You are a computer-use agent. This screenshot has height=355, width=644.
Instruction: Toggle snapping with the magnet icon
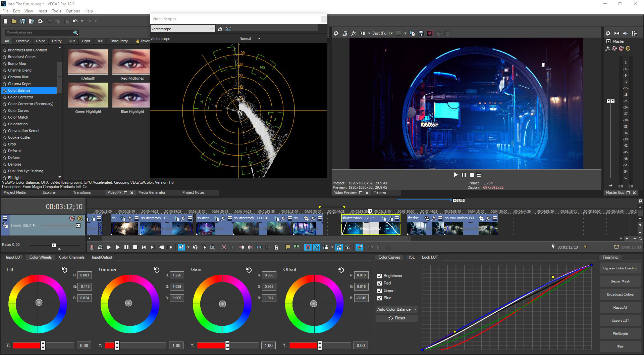(x=308, y=247)
